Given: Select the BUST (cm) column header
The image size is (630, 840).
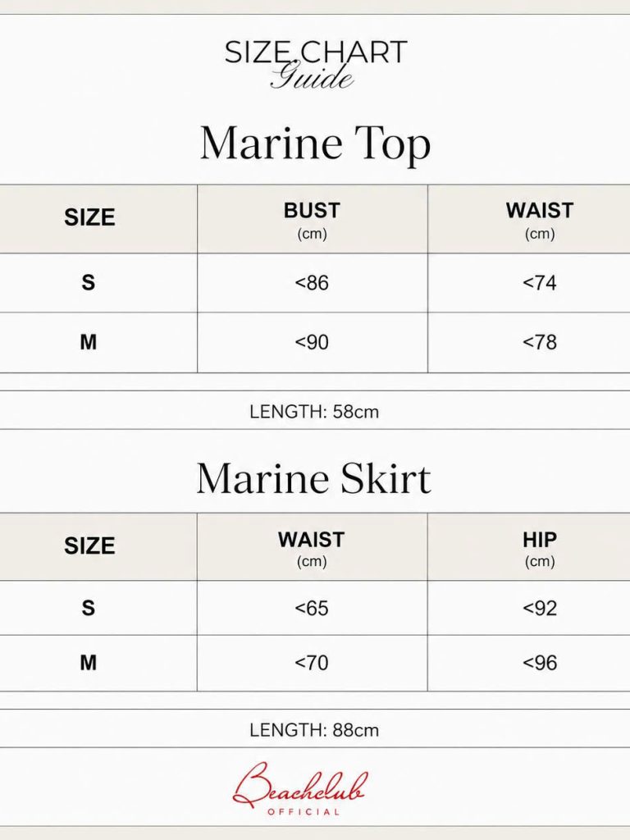Looking at the screenshot, I should tap(313, 220).
